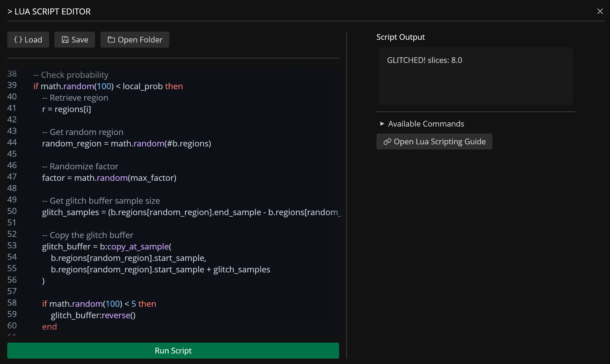Click the 'Script Output' heading
Screen dimensions: 610x364
point(401,37)
